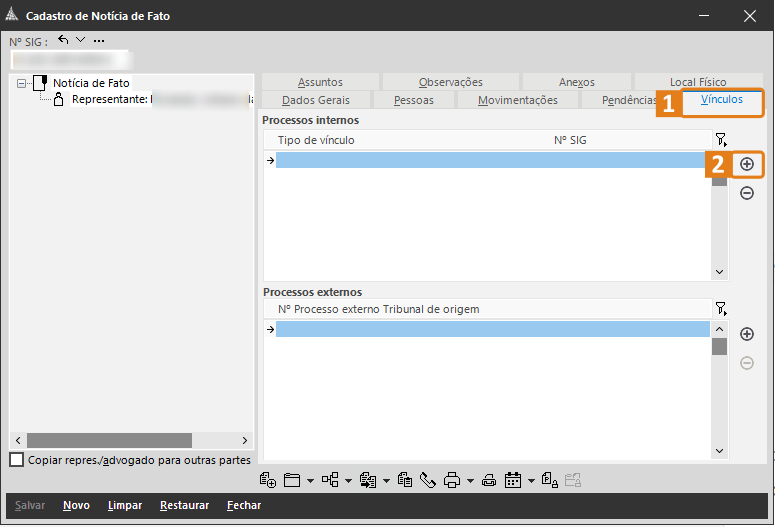This screenshot has height=527, width=775.
Task: Add a new external process entry
Action: [747, 334]
